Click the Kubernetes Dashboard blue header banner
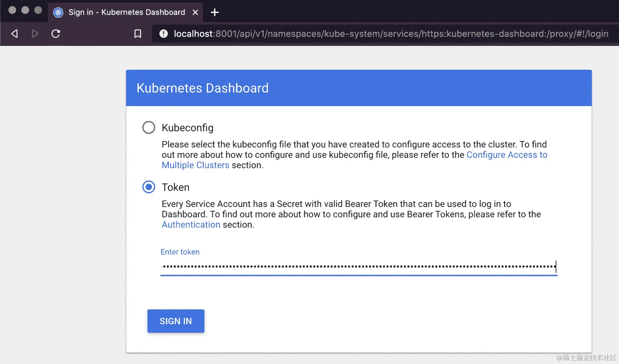 pos(358,88)
